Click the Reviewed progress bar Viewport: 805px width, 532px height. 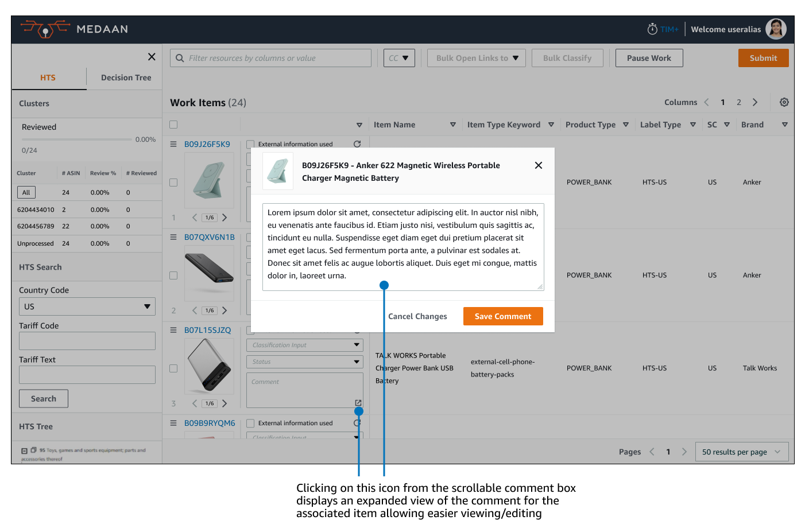click(x=77, y=139)
